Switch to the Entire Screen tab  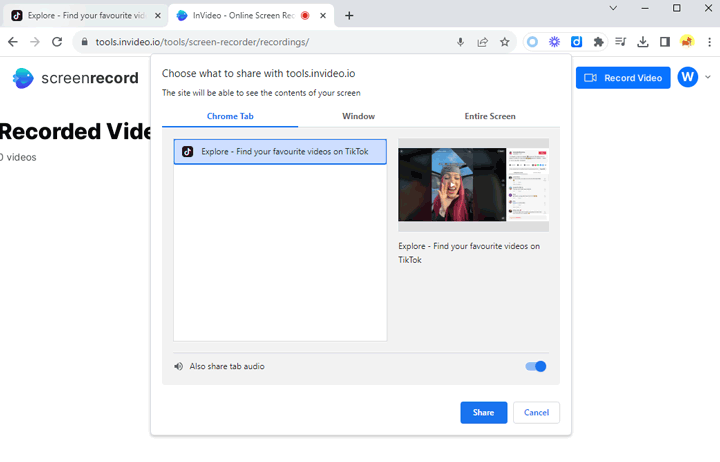[490, 116]
